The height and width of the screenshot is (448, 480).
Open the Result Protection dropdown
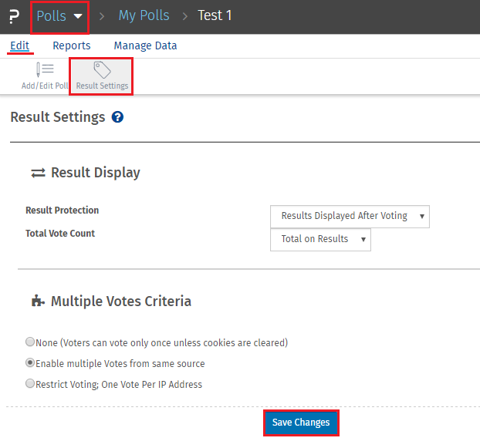click(x=350, y=216)
